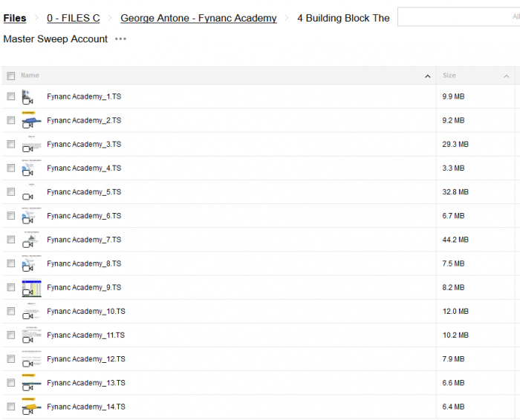Viewport: 520px width, 420px height.
Task: Click the Fynanc Academy_11.TS video thumbnail icon
Action: point(31,335)
